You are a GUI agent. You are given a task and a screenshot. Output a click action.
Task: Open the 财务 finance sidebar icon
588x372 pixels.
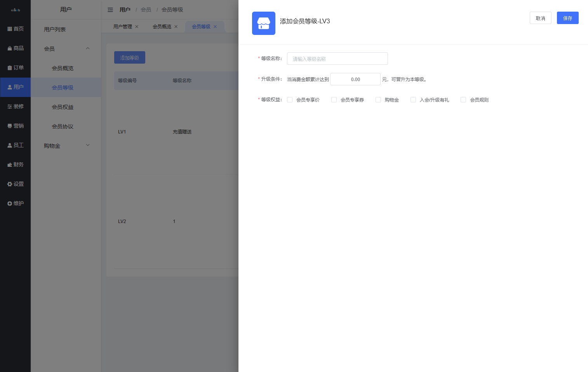(10, 165)
